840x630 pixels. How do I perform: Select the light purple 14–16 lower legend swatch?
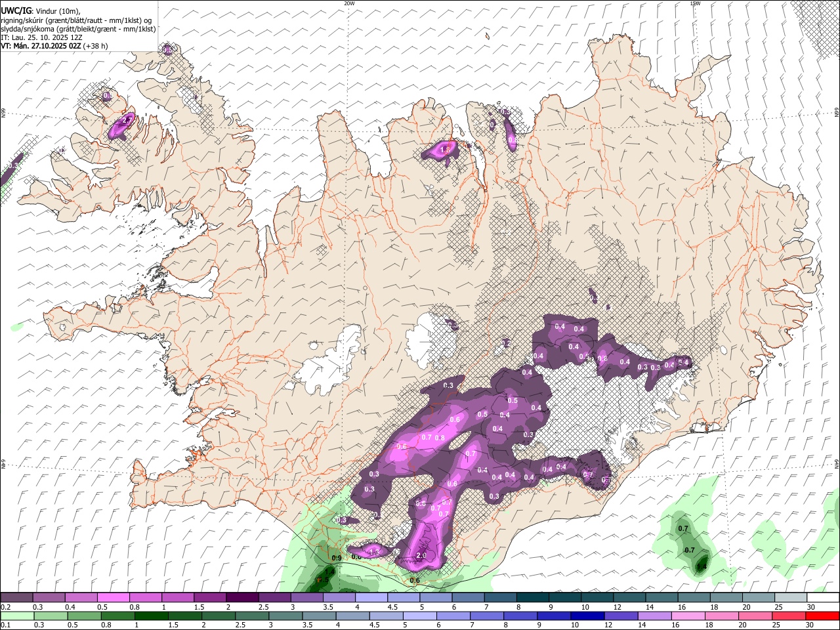click(x=653, y=616)
